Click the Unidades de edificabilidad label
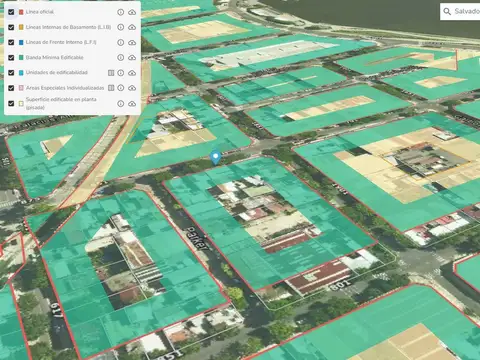Viewport: 480px width, 360px height. (x=57, y=73)
